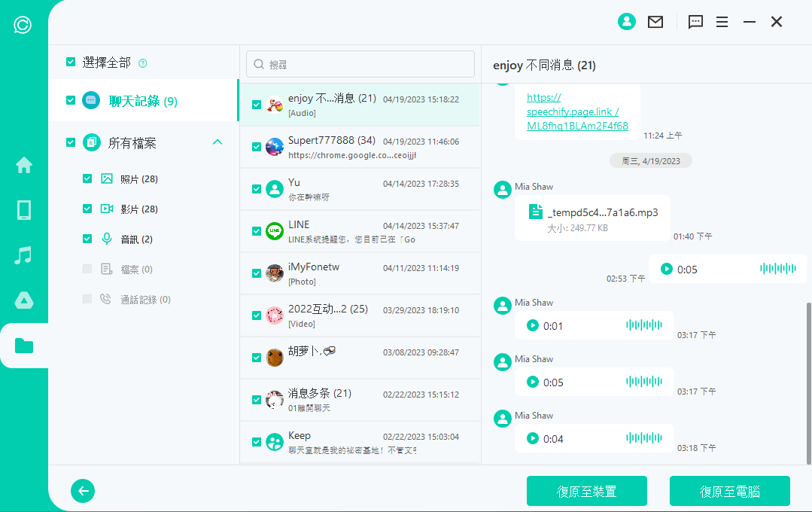Collapse the 所有檔案 section
The height and width of the screenshot is (512, 812).
217,142
